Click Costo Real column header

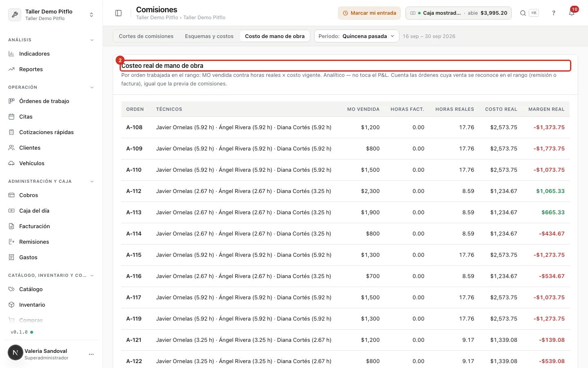click(501, 109)
